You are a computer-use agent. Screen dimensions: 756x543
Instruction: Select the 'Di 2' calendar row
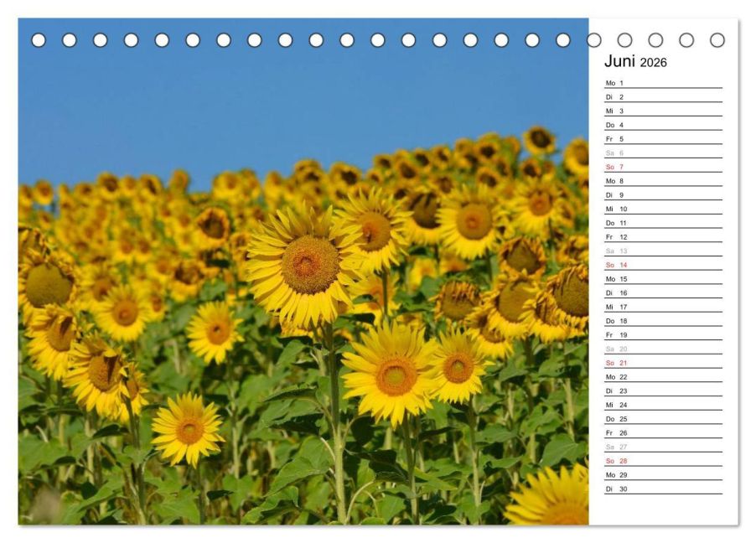click(664, 97)
